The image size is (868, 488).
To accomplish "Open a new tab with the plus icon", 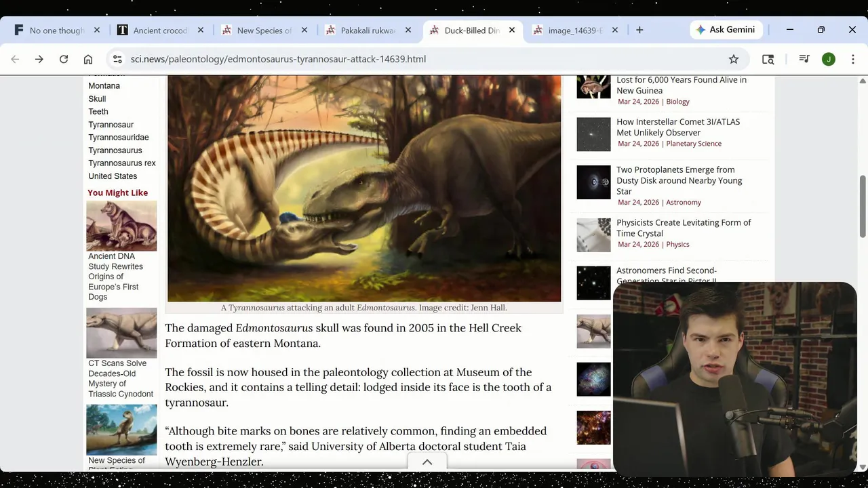I will point(639,30).
